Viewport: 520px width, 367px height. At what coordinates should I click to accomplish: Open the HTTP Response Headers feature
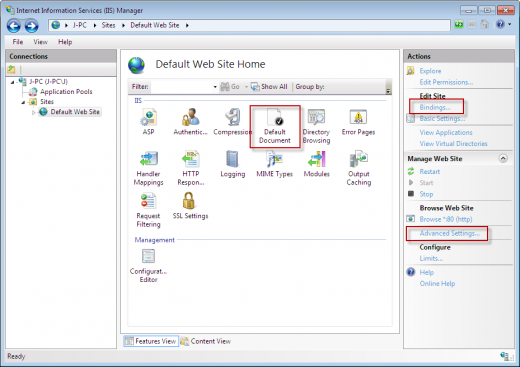coord(190,168)
